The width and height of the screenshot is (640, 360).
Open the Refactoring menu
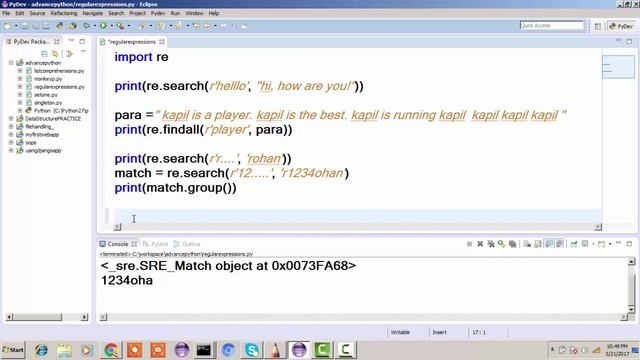tap(64, 13)
